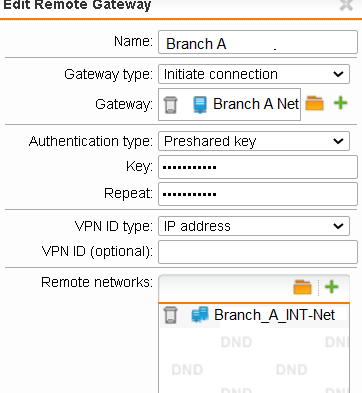Select the Branch_A_INT-Net list entry
The image size is (362, 393).
click(x=254, y=315)
